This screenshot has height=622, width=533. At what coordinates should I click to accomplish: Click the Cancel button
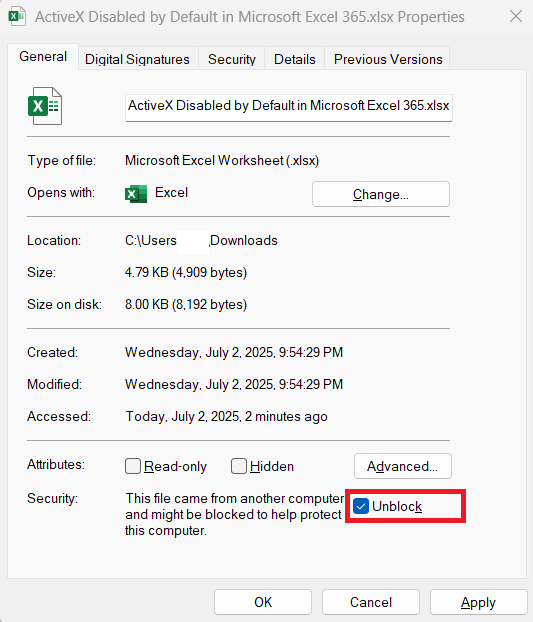(371, 602)
